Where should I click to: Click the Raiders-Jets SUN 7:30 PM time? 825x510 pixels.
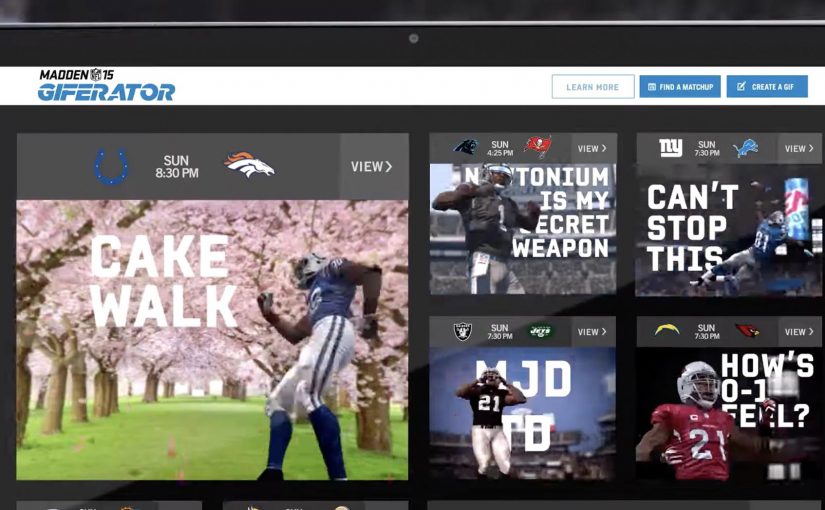(499, 332)
